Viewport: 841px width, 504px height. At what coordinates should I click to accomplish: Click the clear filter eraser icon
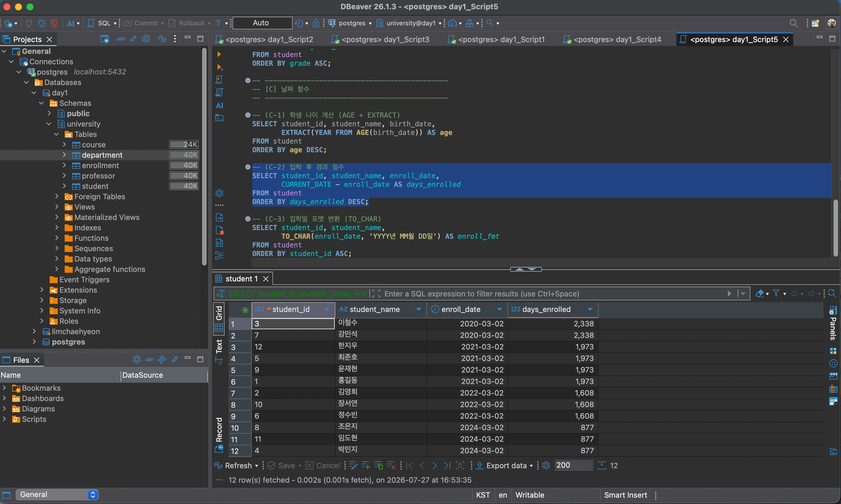tap(759, 294)
